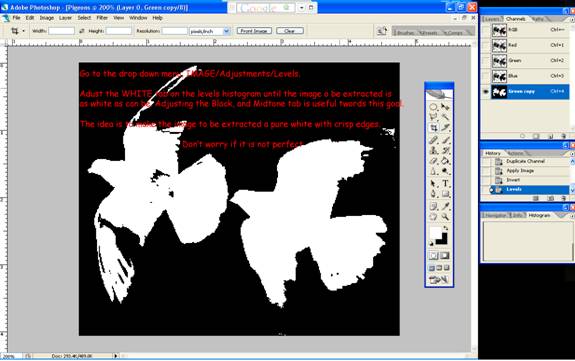
Task: Switch to Full Screen mode
Action: [x=446, y=268]
